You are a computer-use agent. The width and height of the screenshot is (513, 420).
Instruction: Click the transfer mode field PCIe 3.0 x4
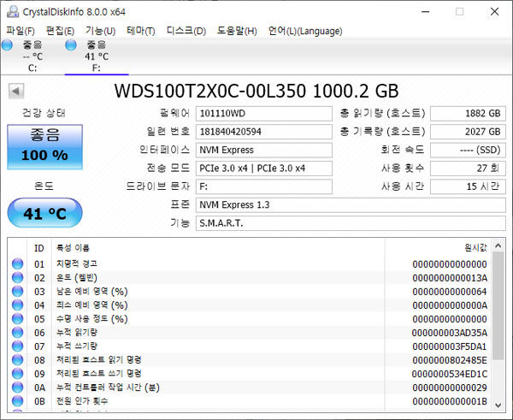264,169
